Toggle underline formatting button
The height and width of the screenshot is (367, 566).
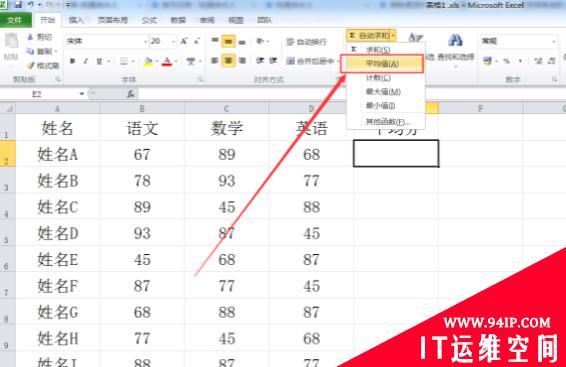pyautogui.click(x=99, y=61)
